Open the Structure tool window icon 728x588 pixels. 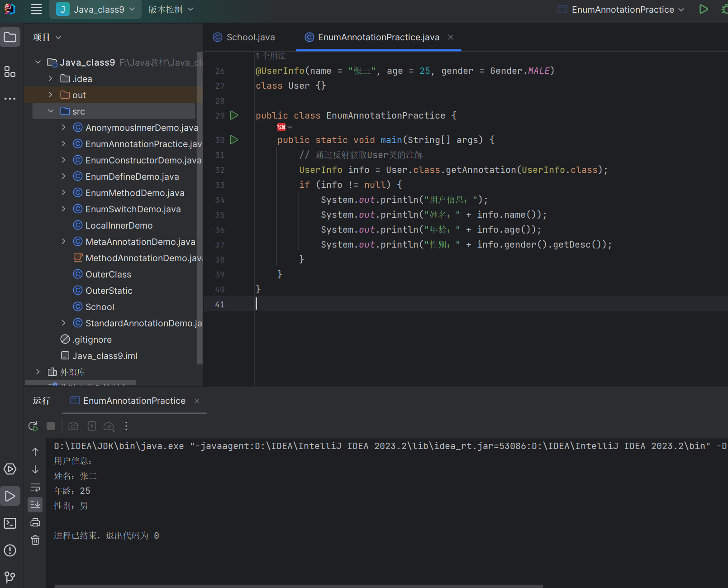10,72
